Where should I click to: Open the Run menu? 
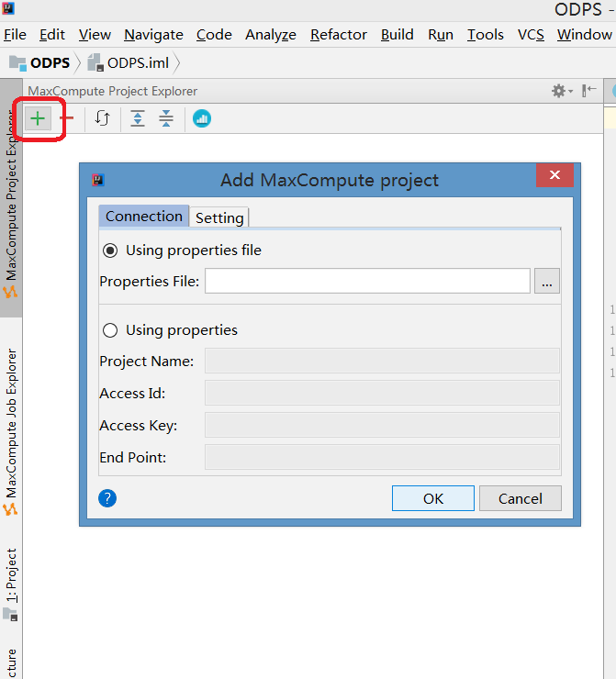[441, 35]
